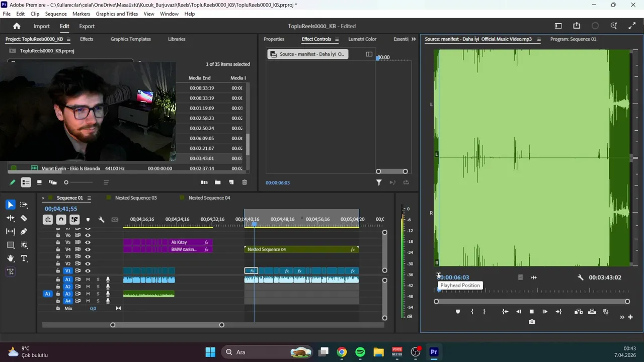The image size is (644, 362).
Task: Click Insert button in Source monitor
Action: (579, 312)
